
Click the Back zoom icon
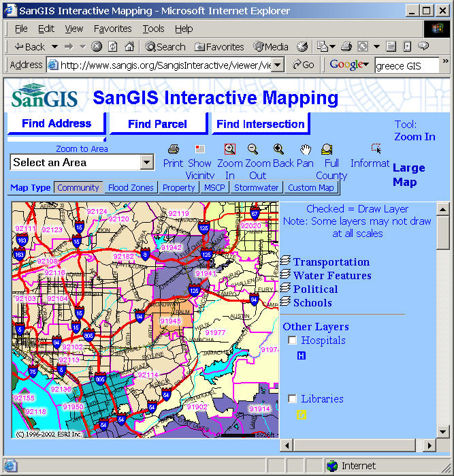point(278,149)
